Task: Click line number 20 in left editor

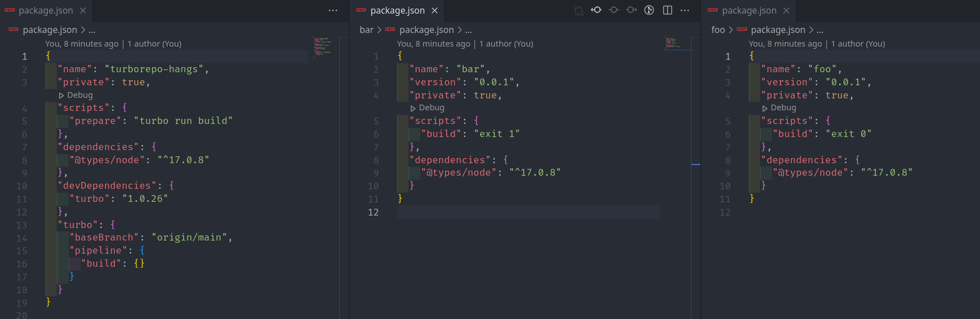Action: (x=22, y=315)
